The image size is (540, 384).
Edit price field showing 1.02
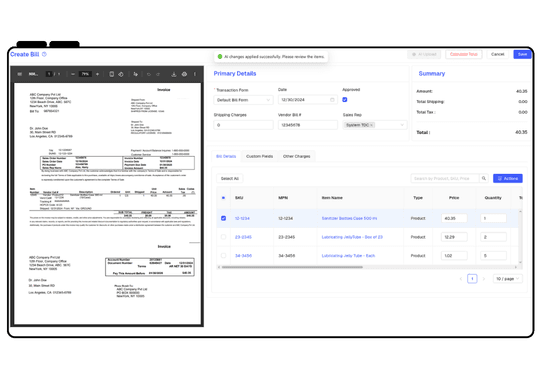tap(454, 256)
